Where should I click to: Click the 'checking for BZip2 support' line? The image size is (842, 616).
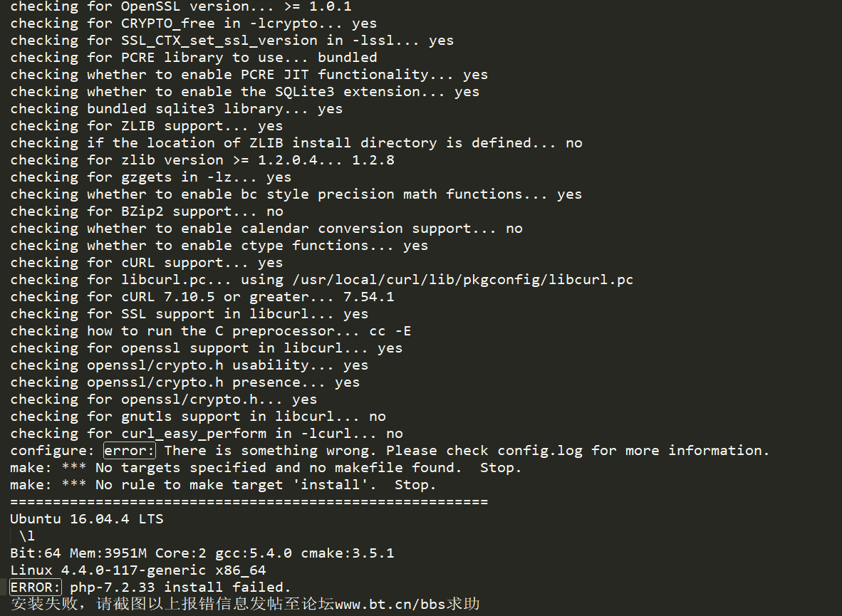(147, 212)
